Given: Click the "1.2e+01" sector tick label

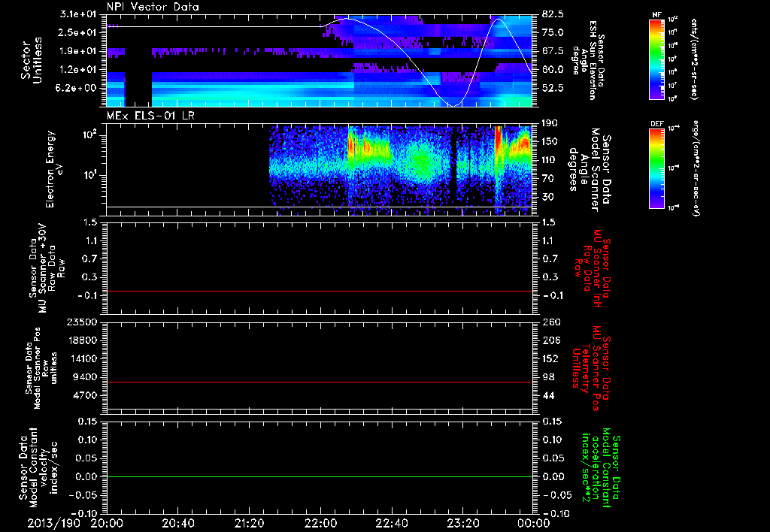Looking at the screenshot, I should 78,70.
